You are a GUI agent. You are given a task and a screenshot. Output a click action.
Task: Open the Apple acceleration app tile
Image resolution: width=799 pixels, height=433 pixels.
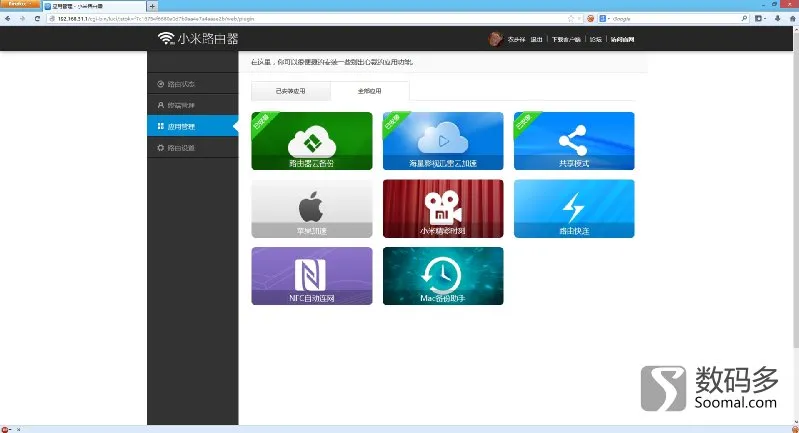[x=312, y=208]
